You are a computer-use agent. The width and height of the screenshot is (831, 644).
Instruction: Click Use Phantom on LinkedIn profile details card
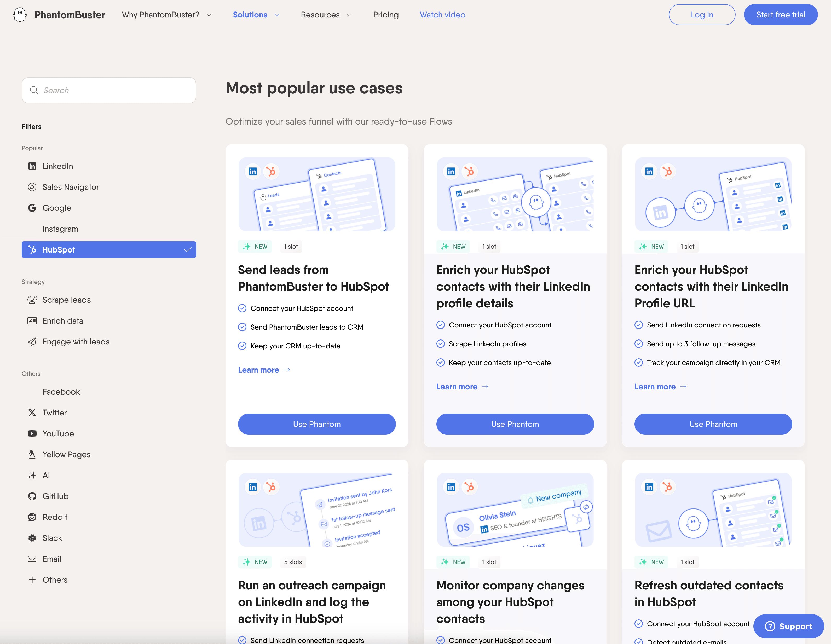(515, 424)
